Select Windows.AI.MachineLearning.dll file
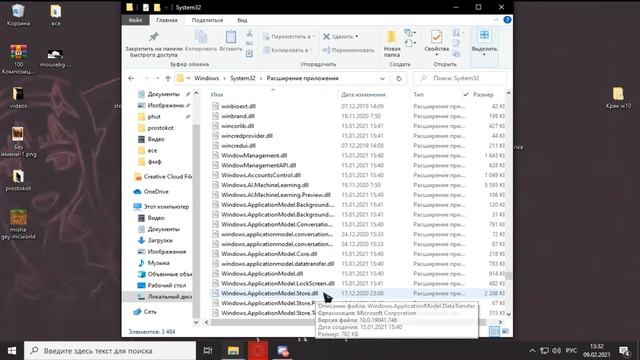640x360 pixels. pyautogui.click(x=264, y=185)
